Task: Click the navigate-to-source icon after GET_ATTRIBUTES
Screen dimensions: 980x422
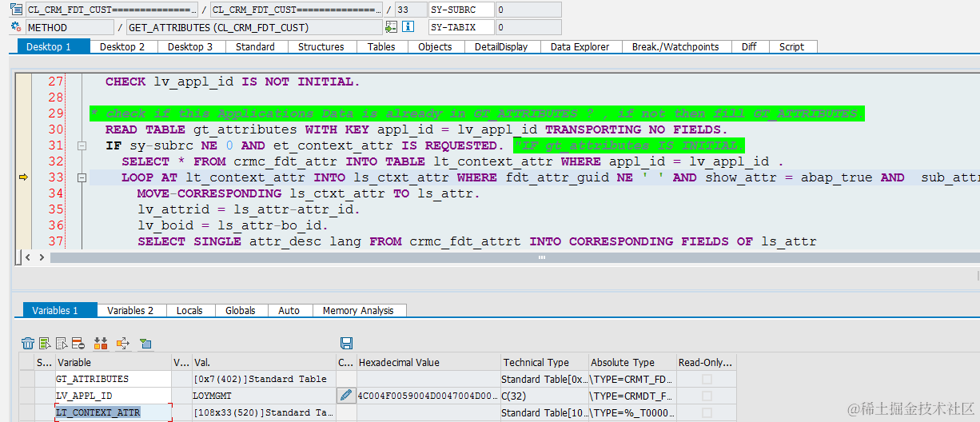Action: [x=391, y=27]
